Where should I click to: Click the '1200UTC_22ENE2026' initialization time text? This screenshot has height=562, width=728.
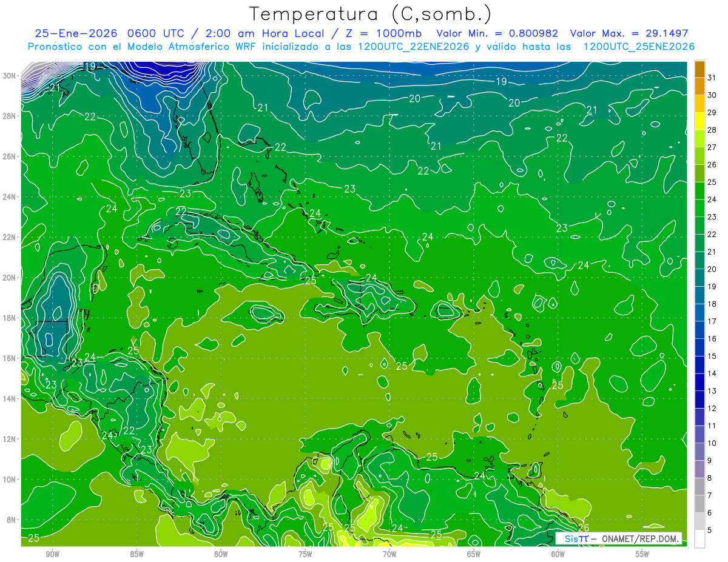[x=413, y=46]
